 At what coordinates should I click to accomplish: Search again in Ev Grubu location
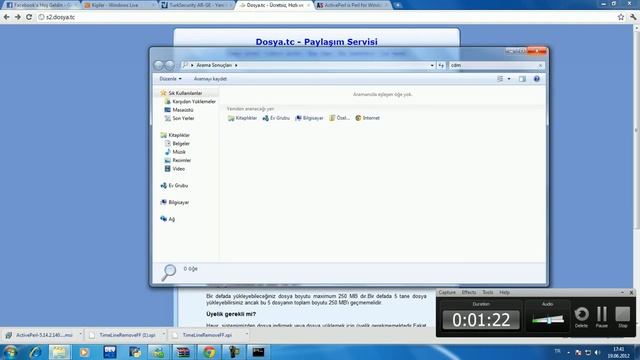[276, 118]
